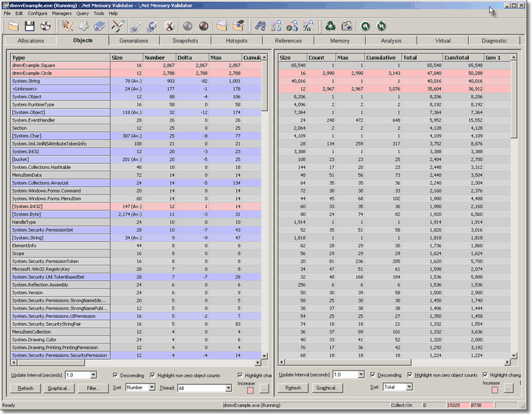Select the System.String row
Image resolution: width=532 pixels, height=415 pixels.
pos(136,81)
